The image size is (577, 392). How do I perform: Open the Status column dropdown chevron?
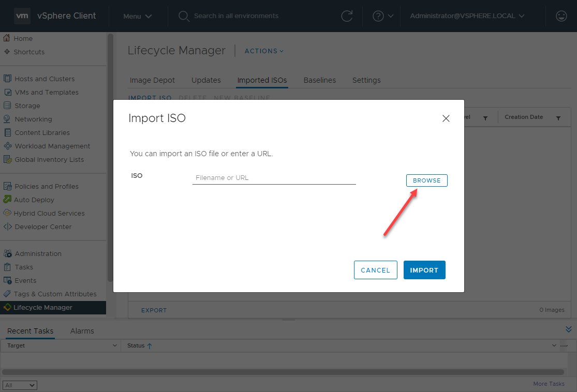[x=554, y=345]
